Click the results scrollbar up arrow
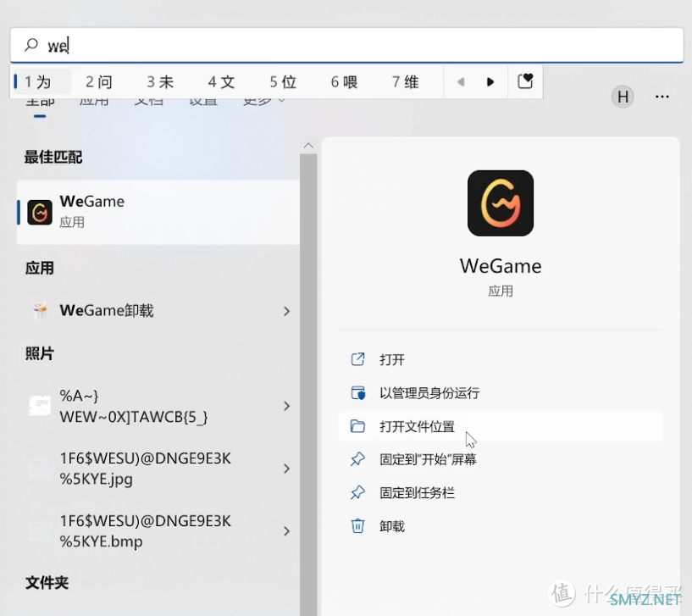692x616 pixels. tap(308, 145)
